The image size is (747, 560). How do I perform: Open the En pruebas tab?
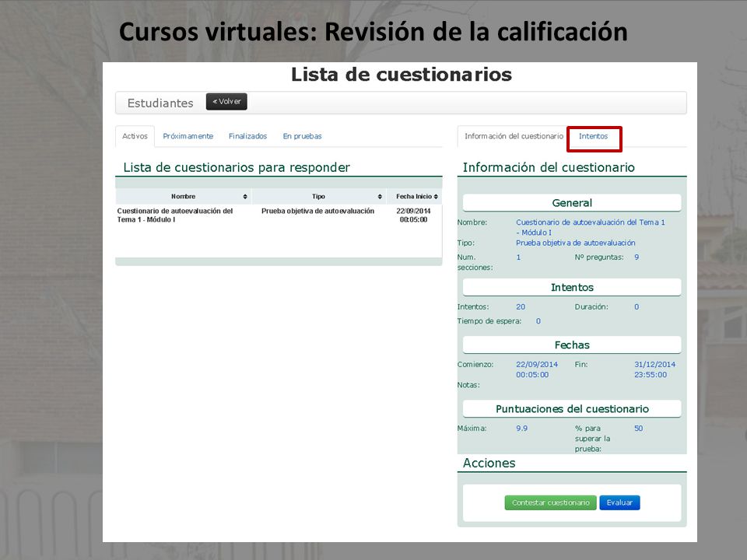pyautogui.click(x=302, y=136)
